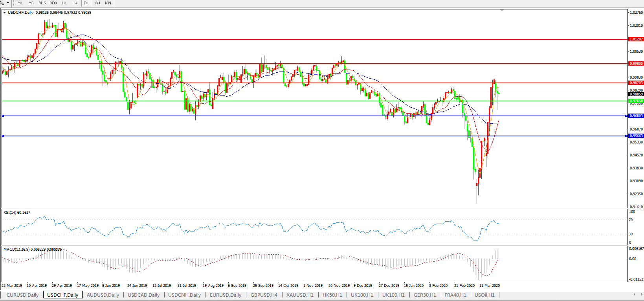The height and width of the screenshot is (301, 644).
Task: Switch to the AUDUSD,Daily chart tab
Action: pyautogui.click(x=103, y=295)
